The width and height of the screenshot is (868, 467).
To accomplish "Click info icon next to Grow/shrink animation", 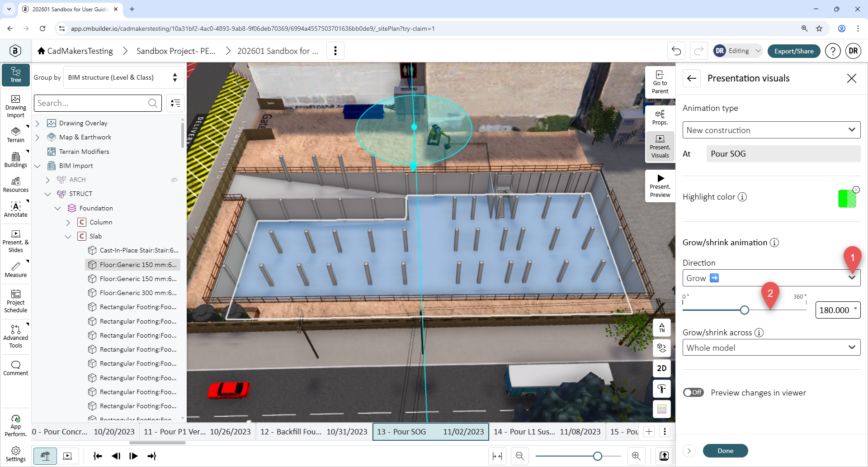I will click(x=774, y=243).
